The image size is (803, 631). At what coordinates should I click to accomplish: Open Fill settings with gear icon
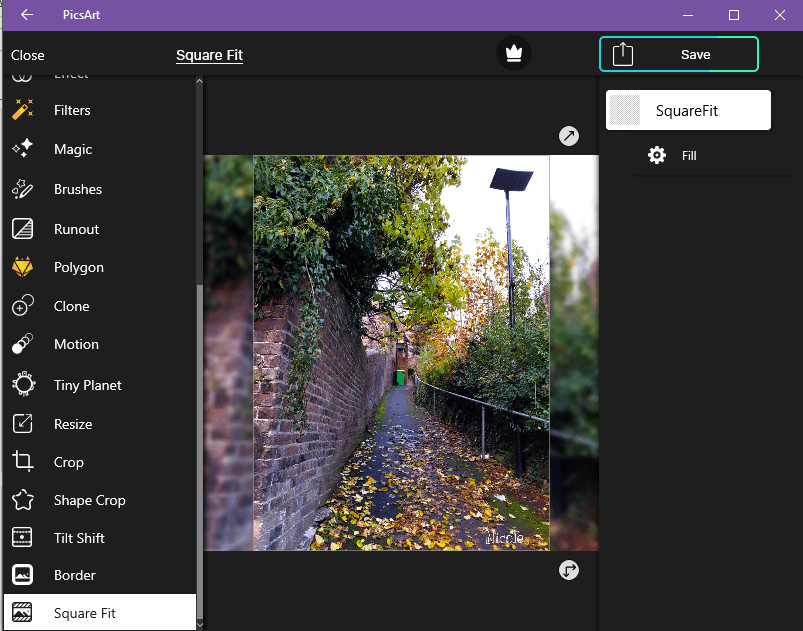click(x=657, y=156)
